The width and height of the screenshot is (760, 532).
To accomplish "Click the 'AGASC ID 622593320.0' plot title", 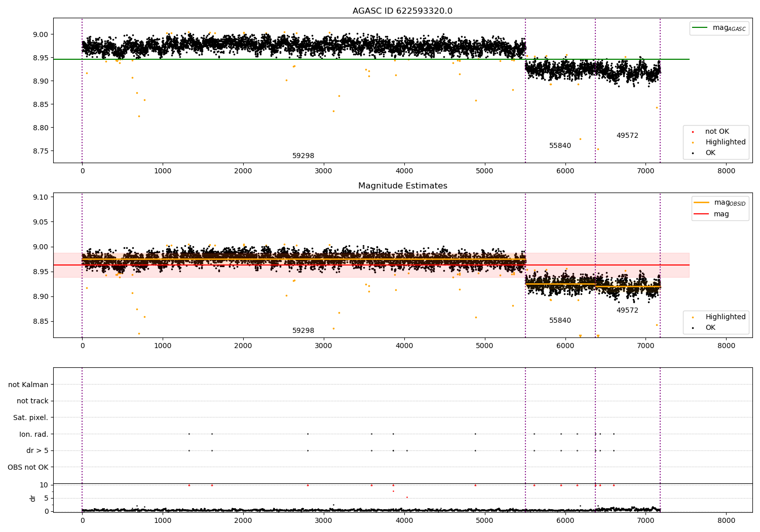I will click(402, 11).
